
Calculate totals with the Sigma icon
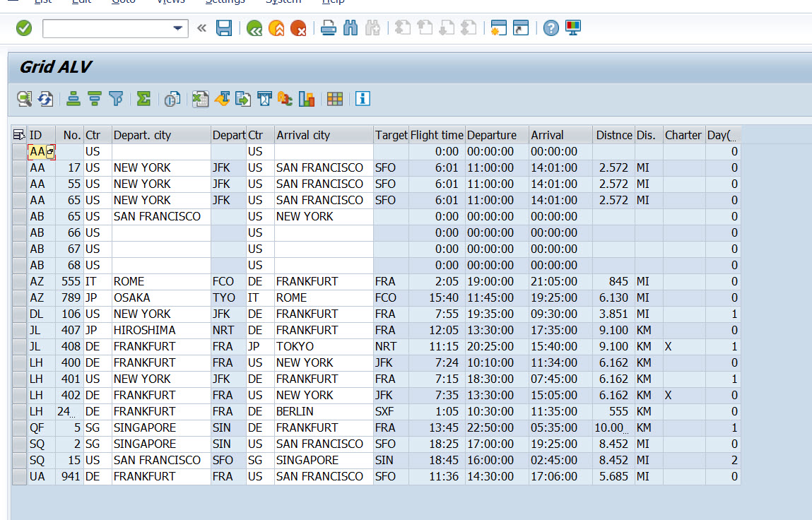point(143,99)
